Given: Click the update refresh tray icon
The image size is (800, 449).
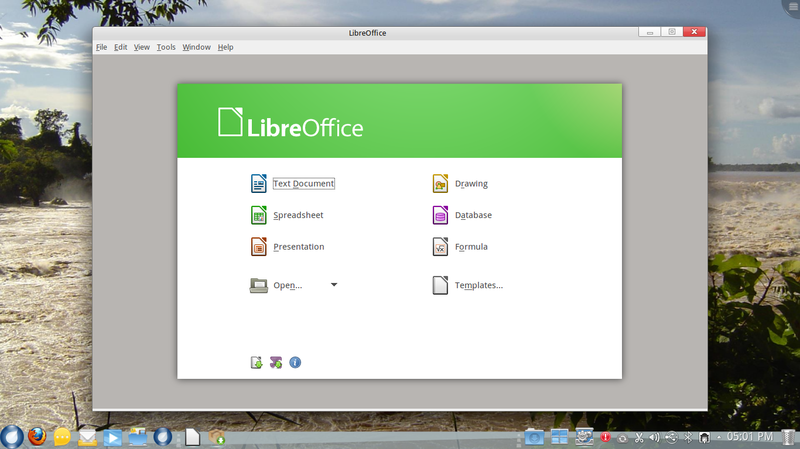Looking at the screenshot, I should (622, 438).
